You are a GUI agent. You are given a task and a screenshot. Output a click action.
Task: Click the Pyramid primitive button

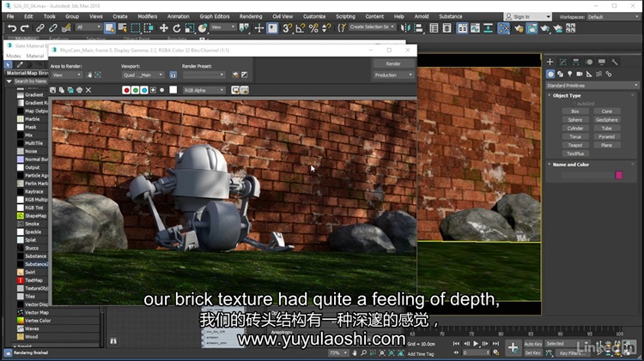(606, 136)
